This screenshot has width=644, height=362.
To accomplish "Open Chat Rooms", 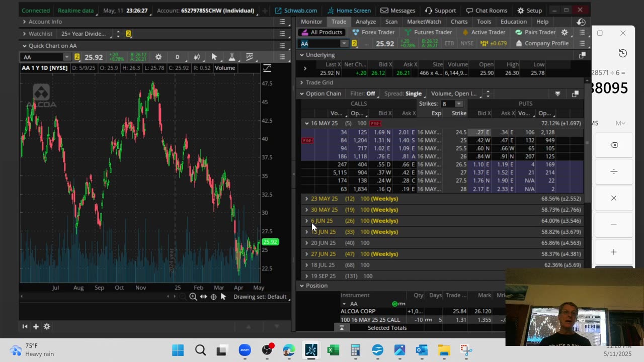I will (487, 10).
